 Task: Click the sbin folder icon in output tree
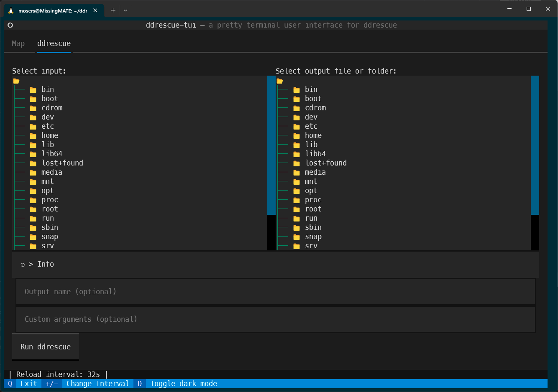(x=297, y=228)
